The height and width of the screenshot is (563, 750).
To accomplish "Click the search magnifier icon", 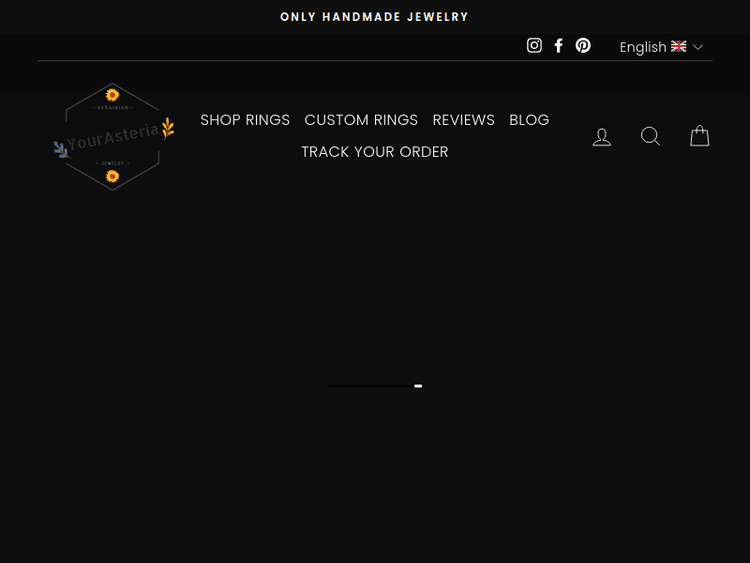I will (650, 137).
